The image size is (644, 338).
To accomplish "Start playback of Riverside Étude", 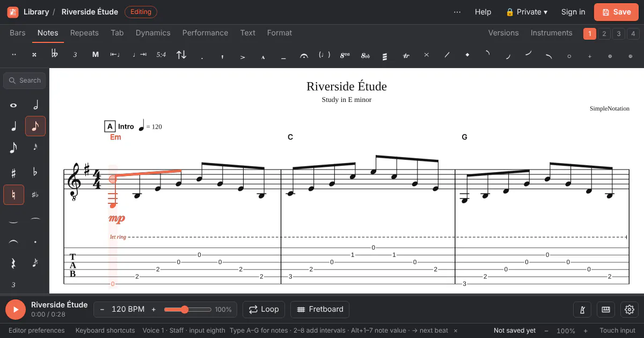I will tap(16, 310).
